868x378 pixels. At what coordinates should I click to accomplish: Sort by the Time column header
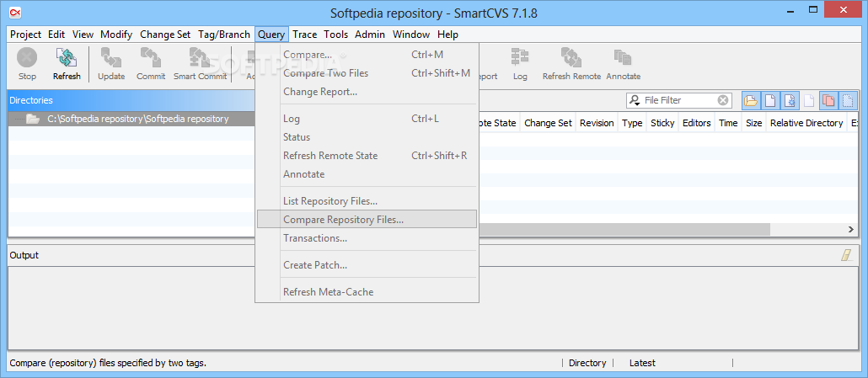pos(728,123)
